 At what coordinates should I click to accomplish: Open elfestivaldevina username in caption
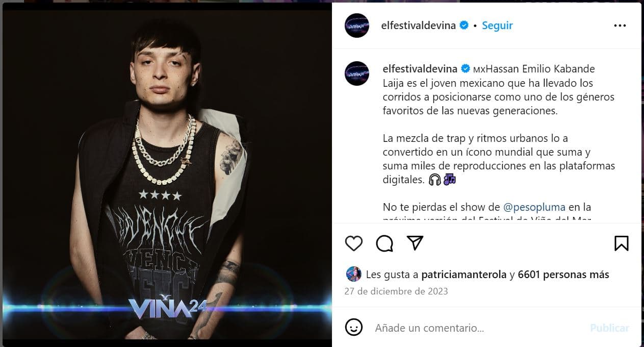pos(420,68)
